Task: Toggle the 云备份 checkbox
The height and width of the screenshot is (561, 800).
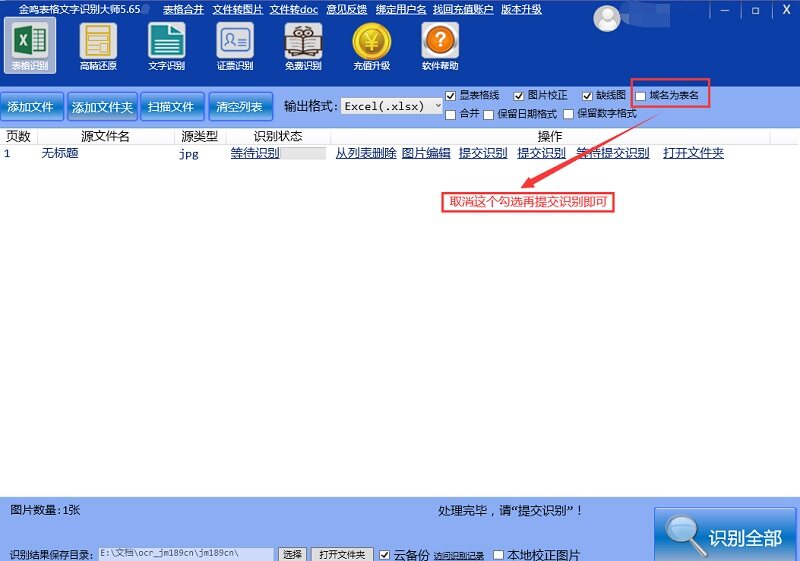Action: [x=385, y=555]
